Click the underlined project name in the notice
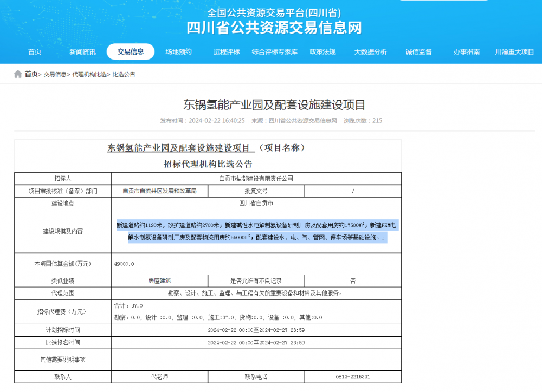The height and width of the screenshot is (392, 542). pos(181,148)
